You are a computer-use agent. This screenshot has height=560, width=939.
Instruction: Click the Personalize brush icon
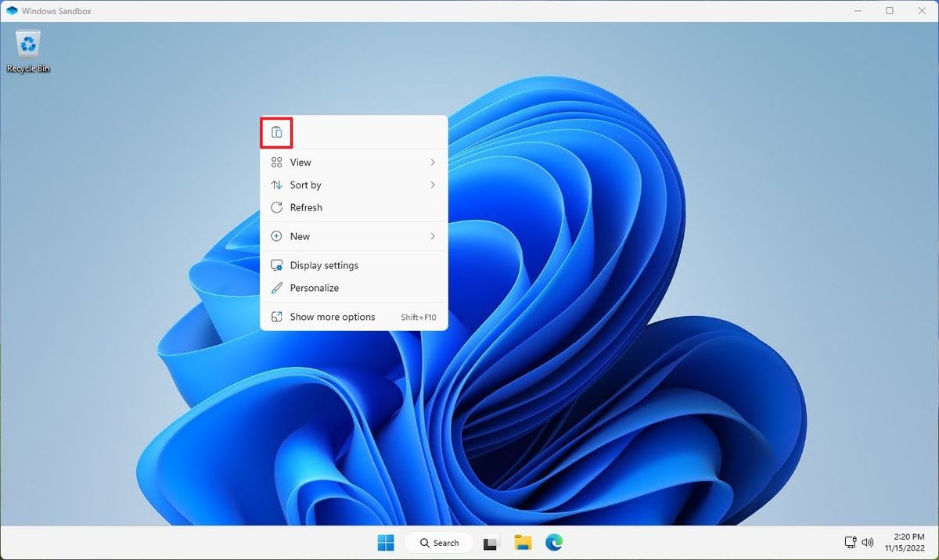pyautogui.click(x=275, y=288)
